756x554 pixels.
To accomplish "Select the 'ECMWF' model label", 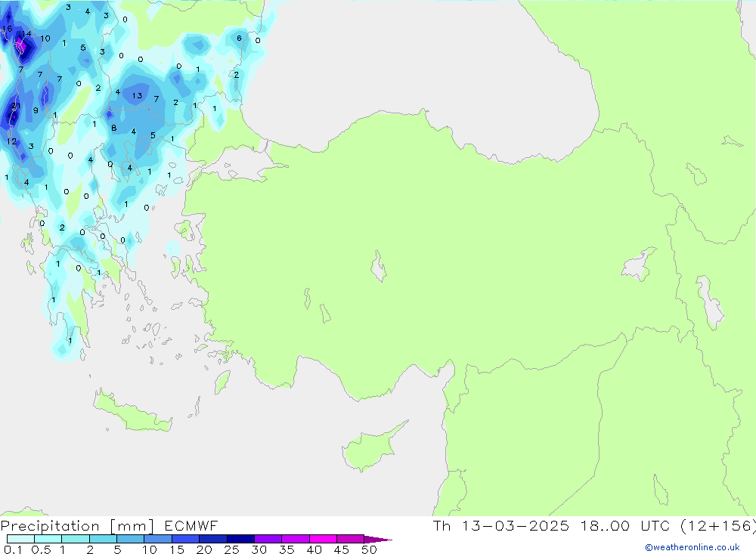I will (191, 526).
